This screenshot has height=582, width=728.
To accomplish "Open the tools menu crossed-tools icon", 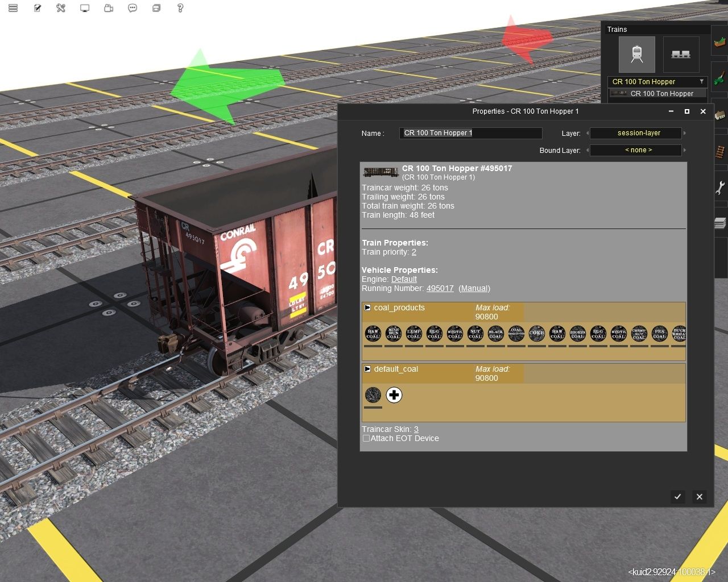I will coord(61,8).
